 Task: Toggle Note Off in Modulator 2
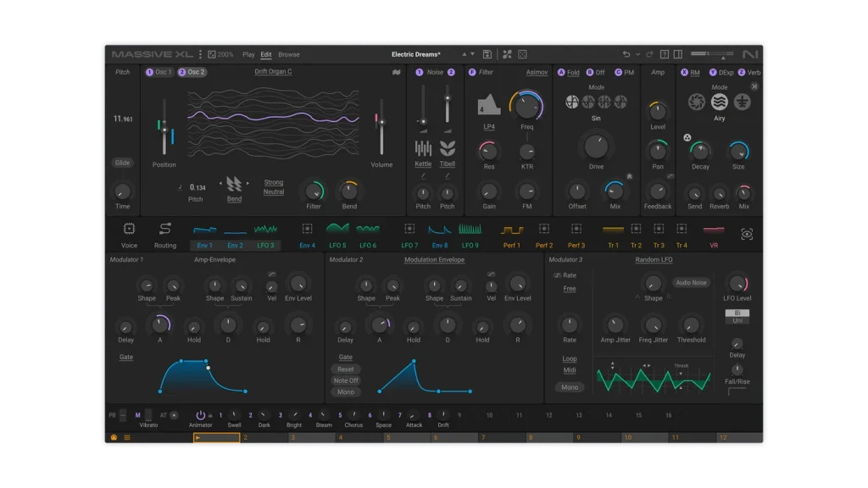346,380
